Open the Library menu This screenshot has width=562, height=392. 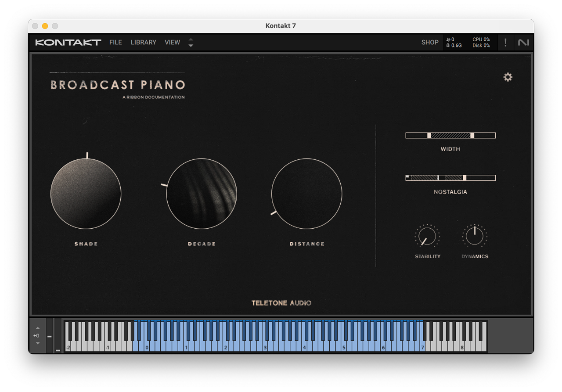(143, 43)
